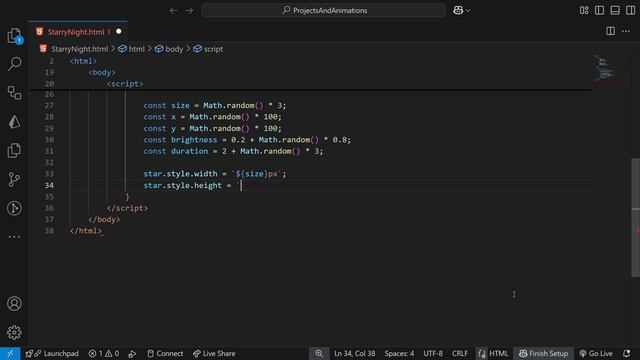Open the Accounts menu
640x360 pixels.
14,303
